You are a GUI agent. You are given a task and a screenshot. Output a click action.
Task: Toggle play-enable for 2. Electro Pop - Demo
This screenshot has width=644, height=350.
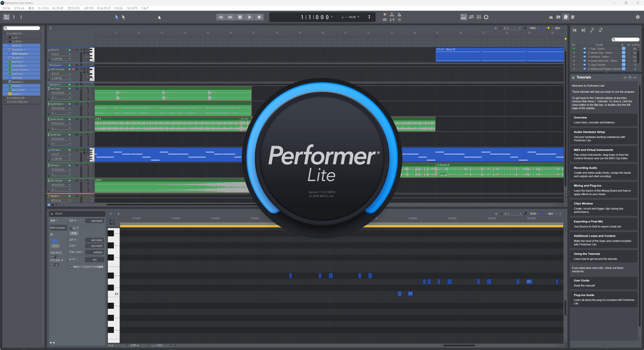[574, 53]
